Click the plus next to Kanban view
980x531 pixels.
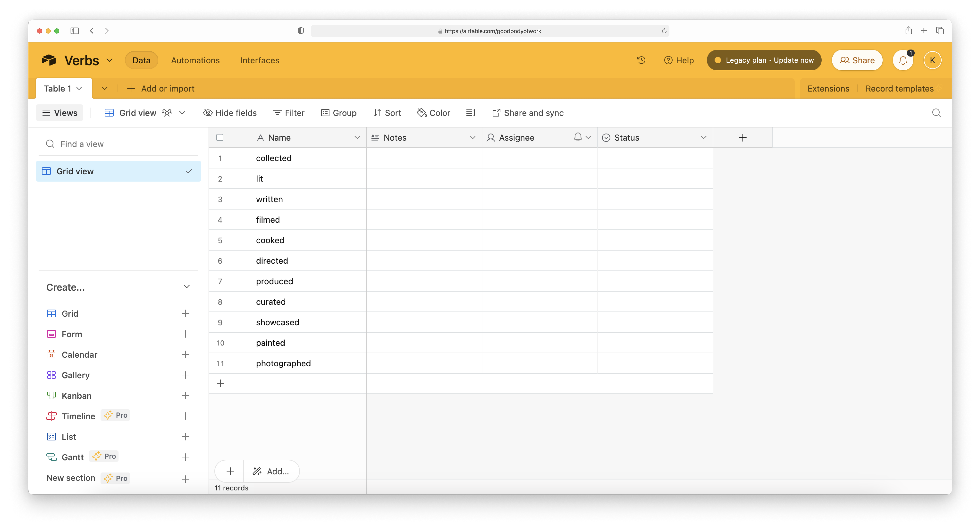[185, 396]
